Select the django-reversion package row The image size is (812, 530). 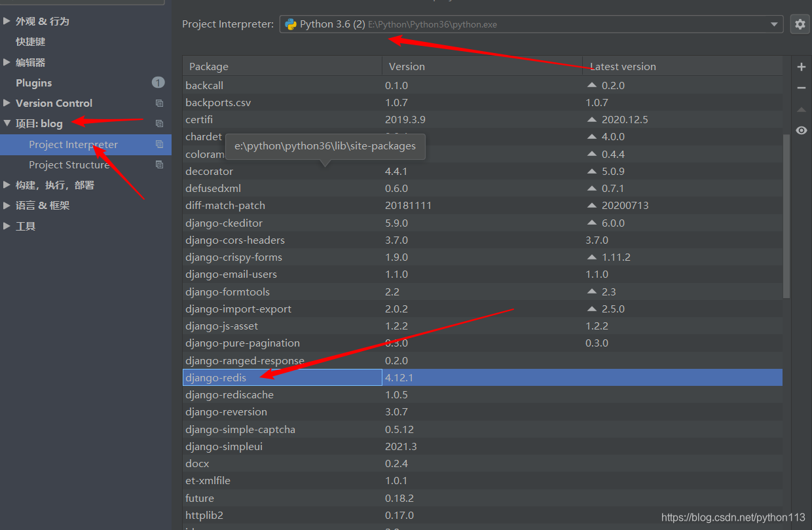click(x=483, y=411)
